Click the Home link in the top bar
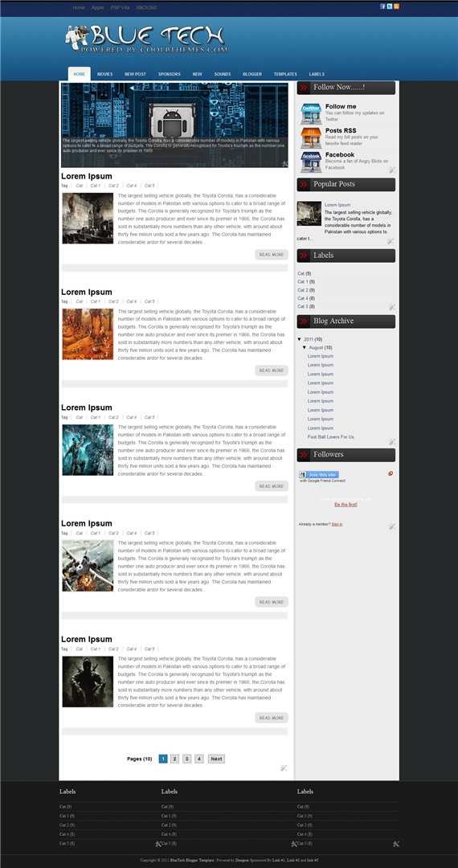The image size is (458, 868). 79,8
